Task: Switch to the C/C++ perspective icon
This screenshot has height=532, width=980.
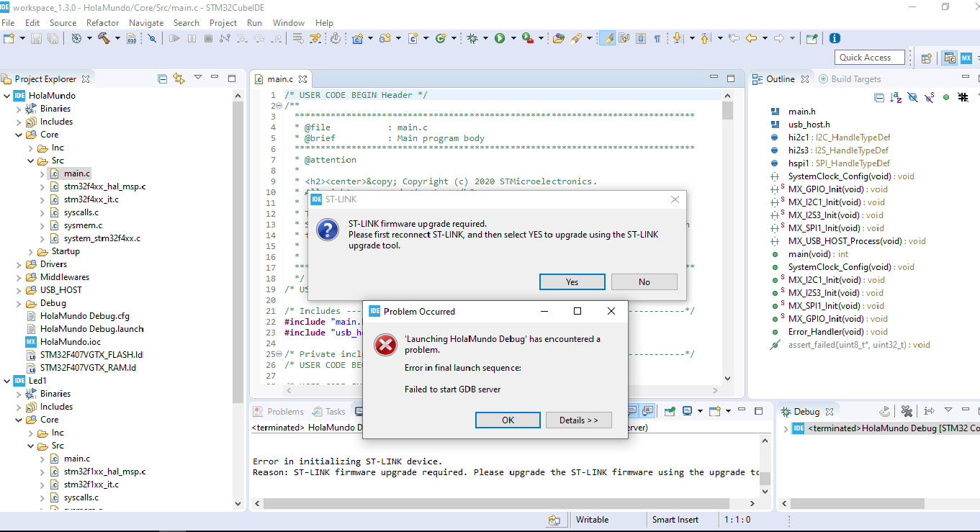Action: (x=950, y=58)
